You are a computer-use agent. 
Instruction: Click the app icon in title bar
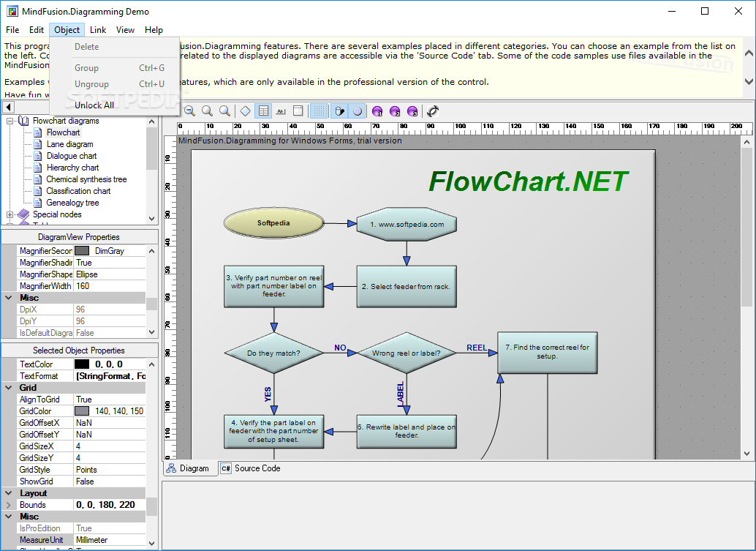coord(12,11)
